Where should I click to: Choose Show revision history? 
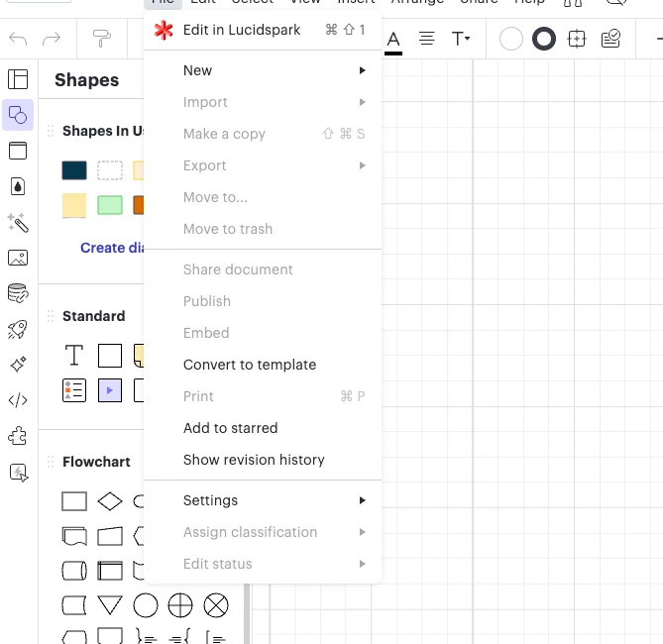pyautogui.click(x=263, y=460)
